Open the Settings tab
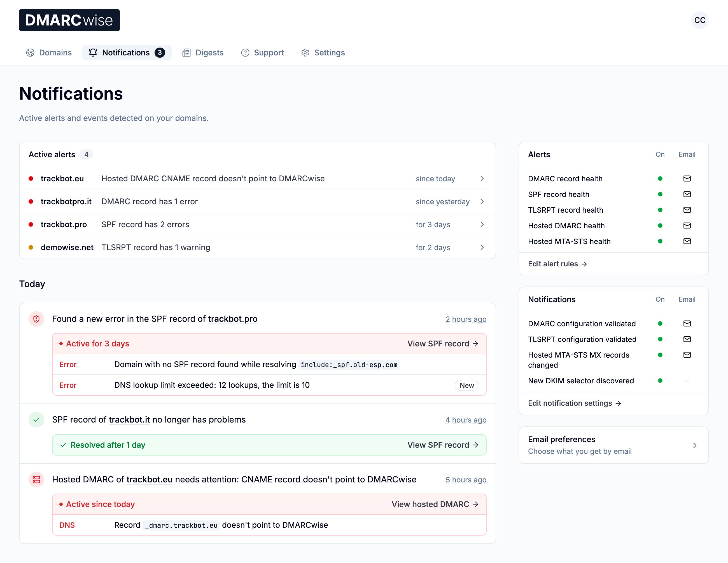728x563 pixels. click(x=323, y=53)
